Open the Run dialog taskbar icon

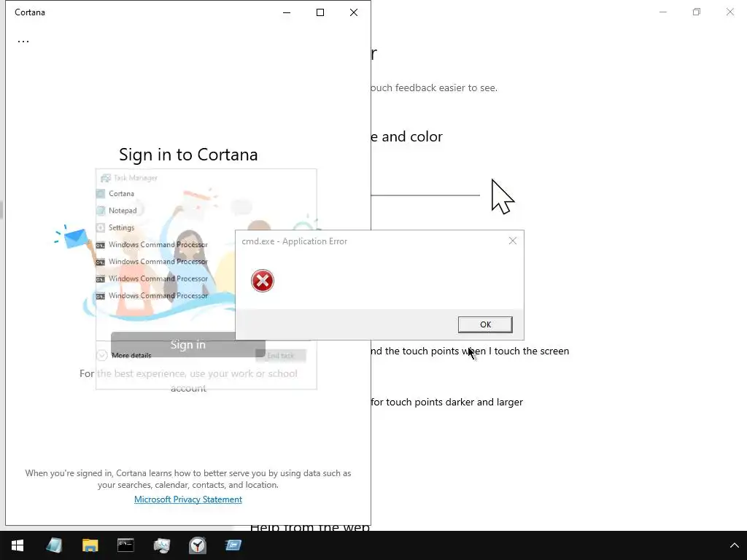[233, 545]
